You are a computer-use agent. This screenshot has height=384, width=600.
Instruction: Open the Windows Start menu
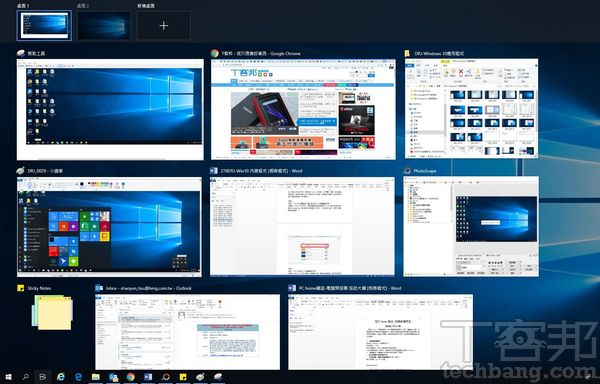point(8,377)
